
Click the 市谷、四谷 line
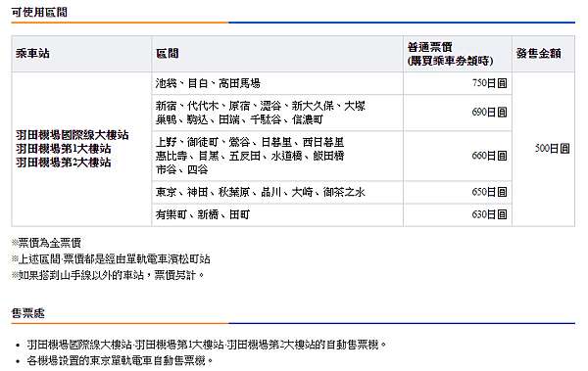coord(182,169)
